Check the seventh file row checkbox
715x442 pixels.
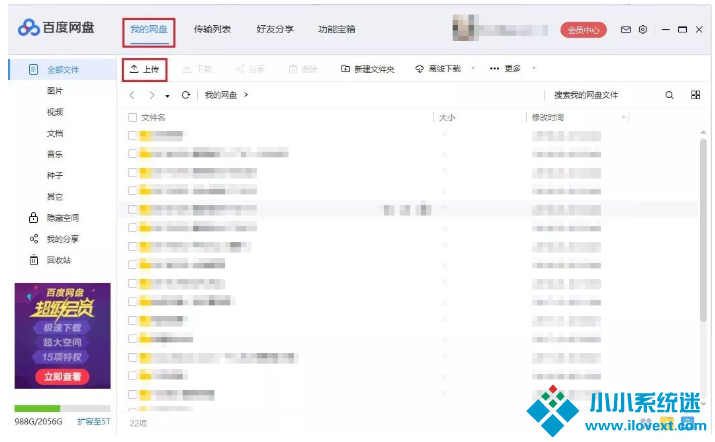click(132, 246)
